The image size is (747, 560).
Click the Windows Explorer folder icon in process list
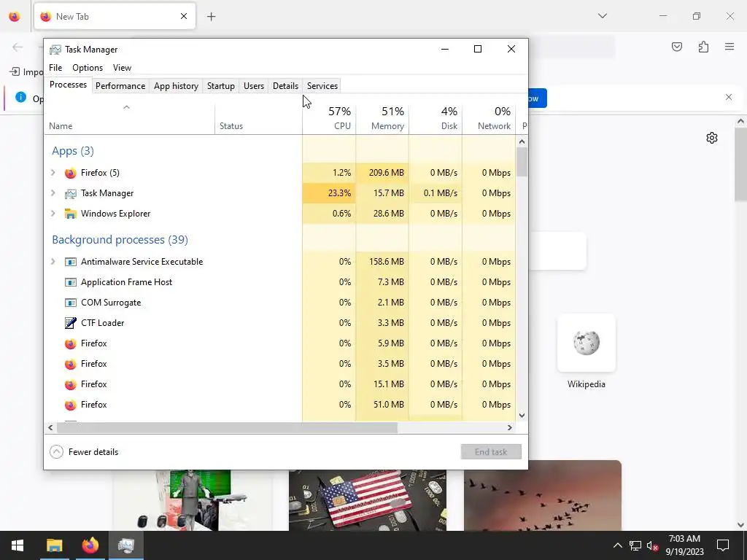point(71,214)
